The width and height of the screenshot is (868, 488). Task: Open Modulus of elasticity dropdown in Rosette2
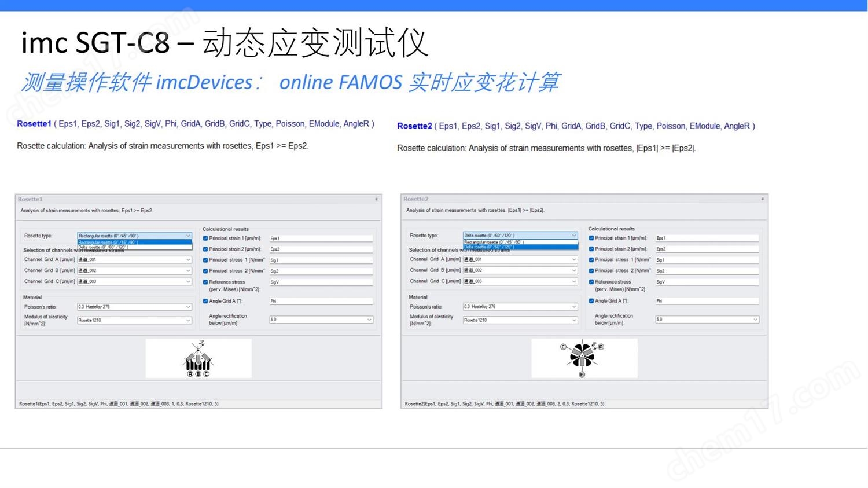click(x=520, y=320)
